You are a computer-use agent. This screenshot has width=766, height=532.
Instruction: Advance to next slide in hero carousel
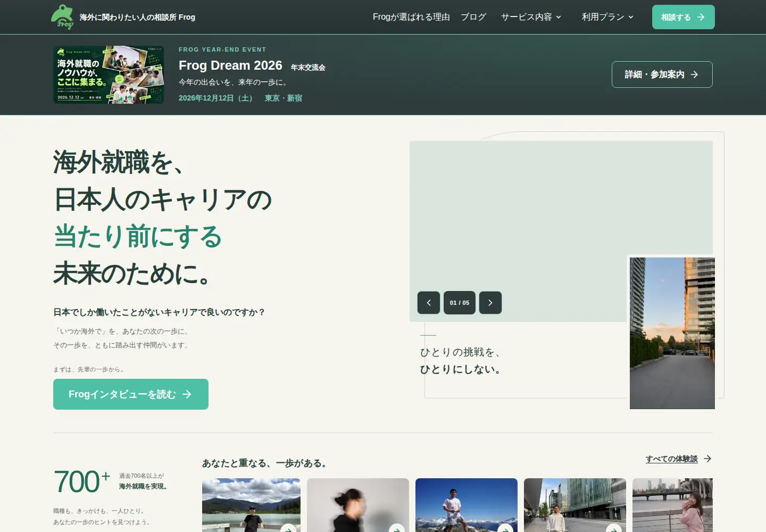(490, 303)
